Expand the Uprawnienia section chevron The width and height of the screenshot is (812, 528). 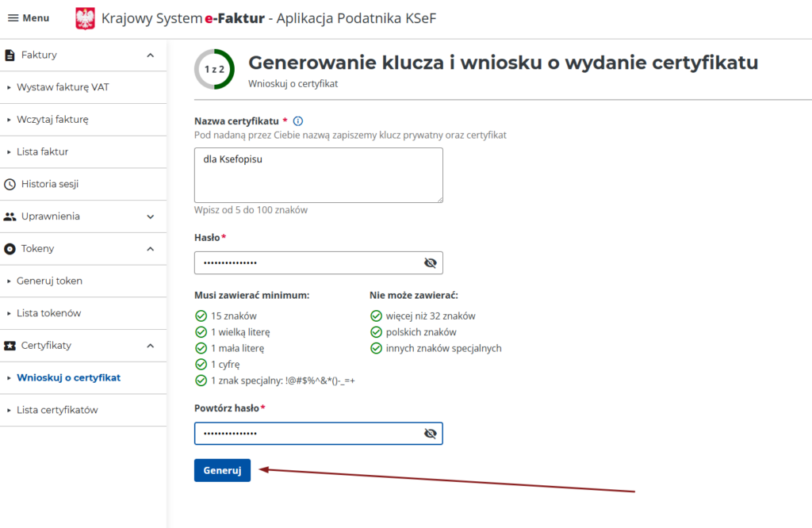click(x=151, y=216)
